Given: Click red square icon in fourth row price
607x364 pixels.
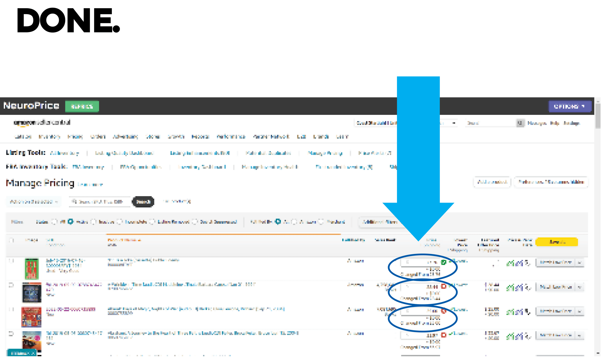Looking at the screenshot, I should 444,335.
